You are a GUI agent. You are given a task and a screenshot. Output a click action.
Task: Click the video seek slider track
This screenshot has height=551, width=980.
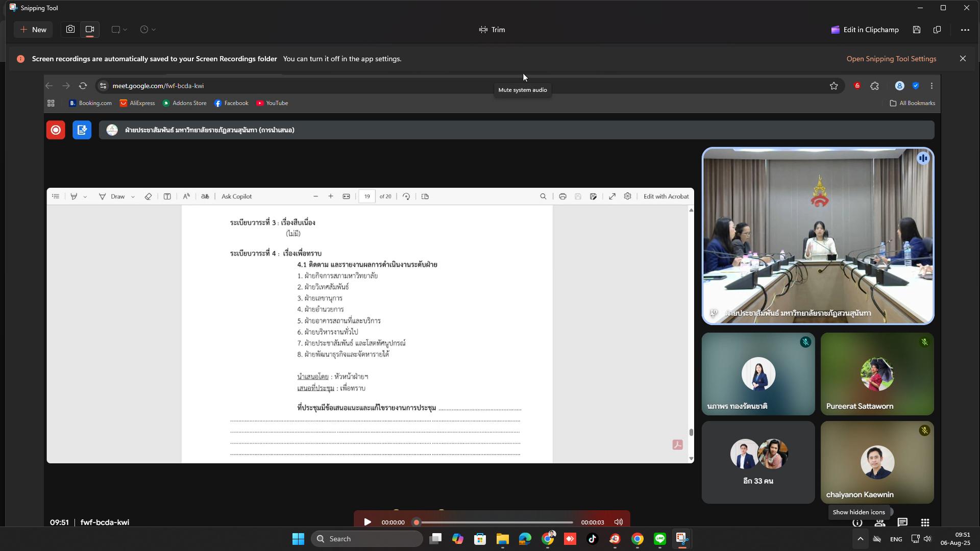coord(495,522)
